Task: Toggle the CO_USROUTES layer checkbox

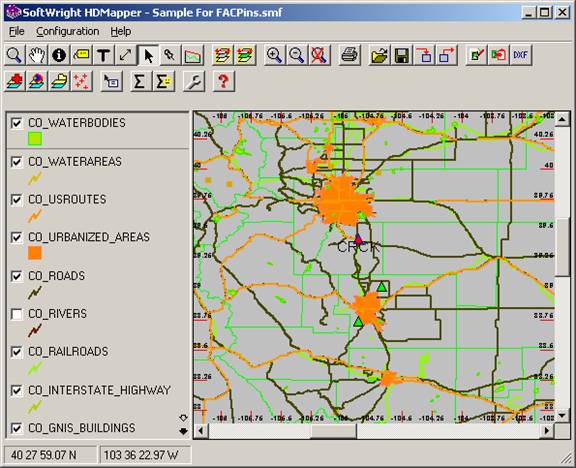Action: (17, 199)
